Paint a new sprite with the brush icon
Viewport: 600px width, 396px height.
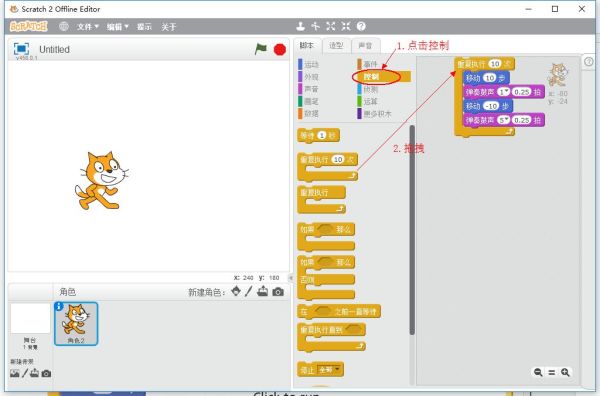tap(249, 292)
